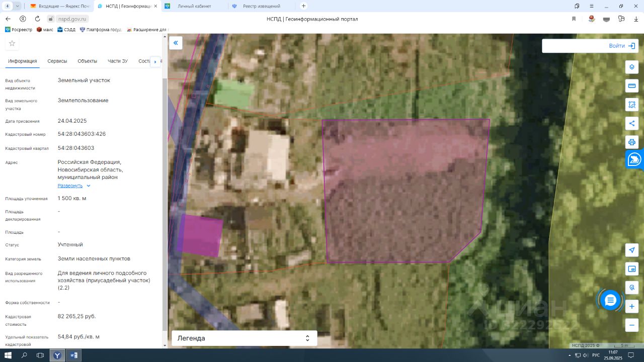
Task: Go back to the previous page
Action: point(8,19)
